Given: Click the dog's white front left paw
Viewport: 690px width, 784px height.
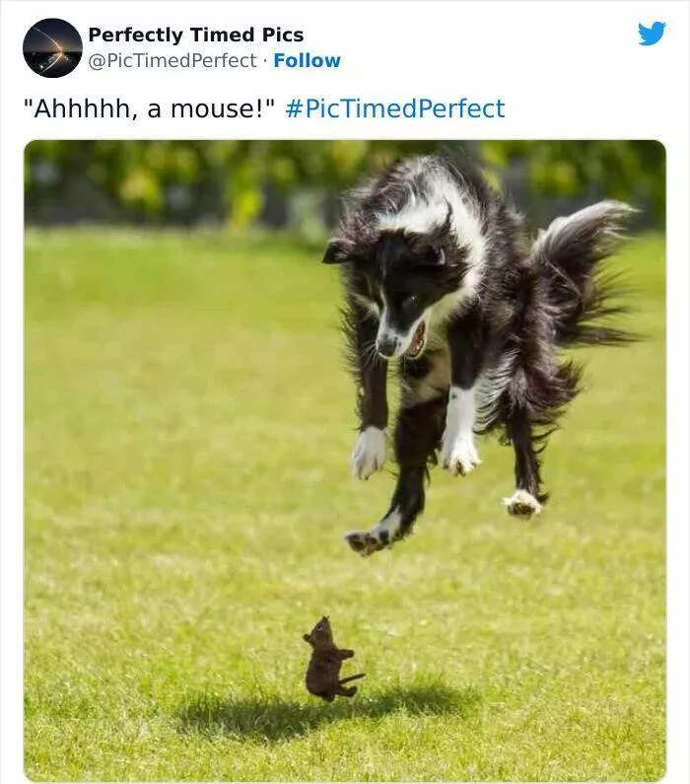Looking at the screenshot, I should 369,452.
